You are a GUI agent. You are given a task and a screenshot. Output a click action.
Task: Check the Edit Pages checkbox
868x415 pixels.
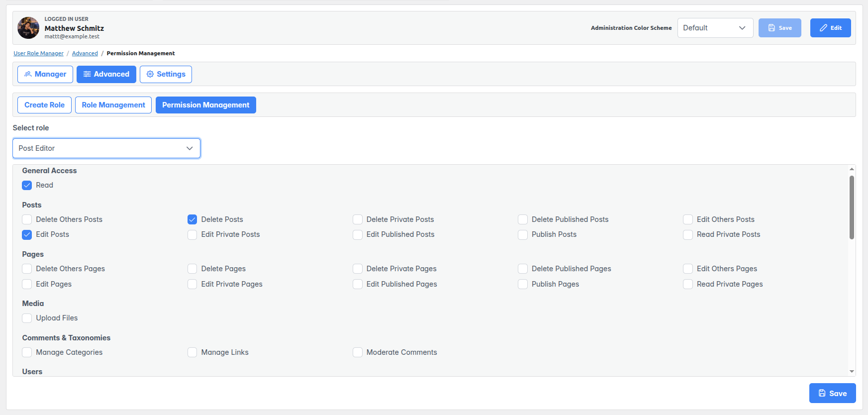[27, 284]
